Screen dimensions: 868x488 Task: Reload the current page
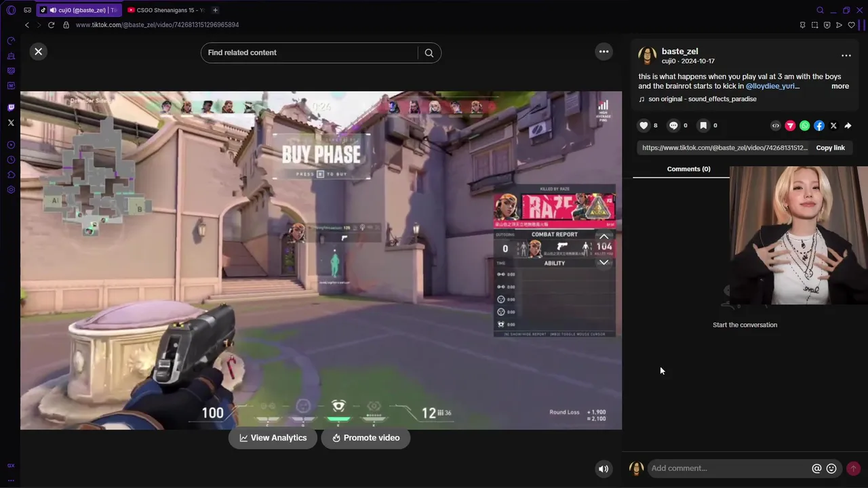click(x=51, y=25)
